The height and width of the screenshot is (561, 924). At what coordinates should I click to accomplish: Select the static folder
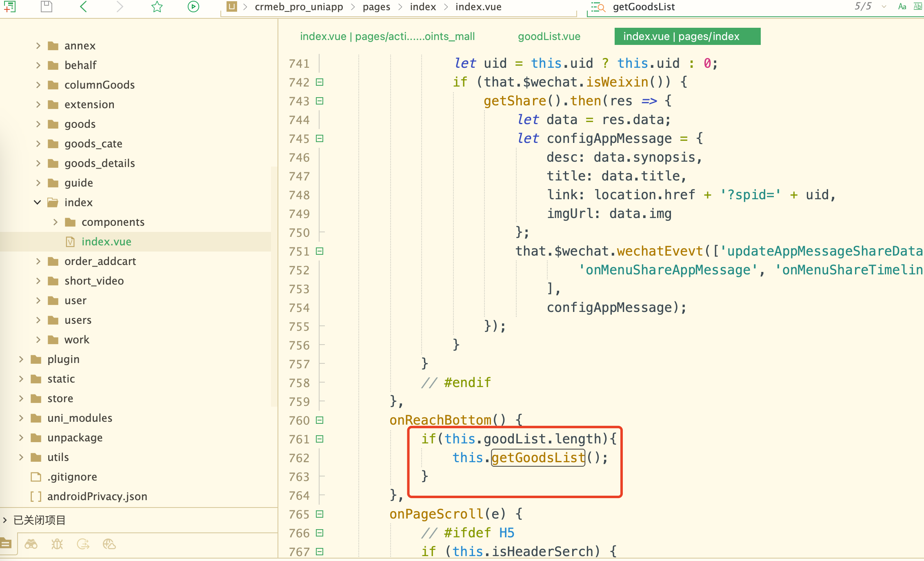pos(61,379)
